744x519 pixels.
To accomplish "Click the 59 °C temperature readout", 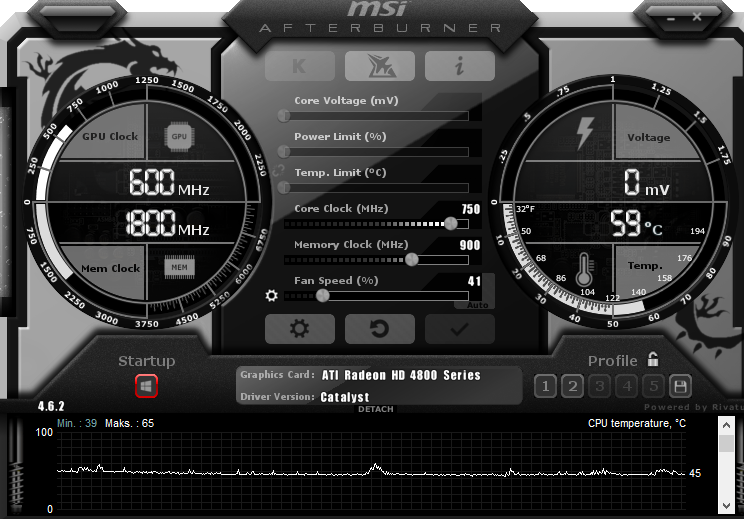I will [636, 223].
